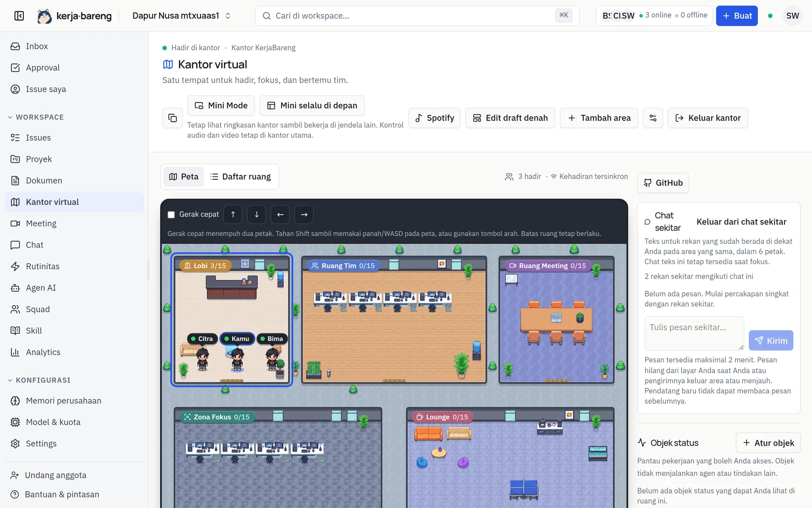Click the Kirim send button
Screen dimensions: 812x508
pyautogui.click(x=771, y=340)
